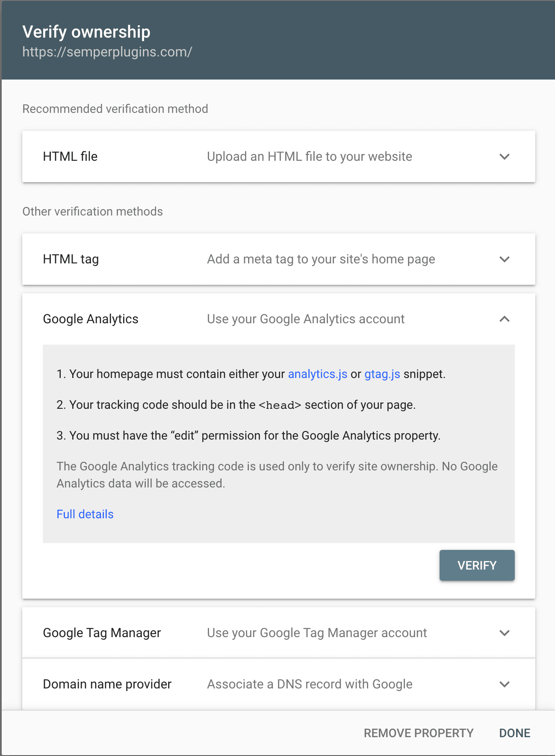The width and height of the screenshot is (555, 756).
Task: Click the DONE button
Action: pos(515,733)
